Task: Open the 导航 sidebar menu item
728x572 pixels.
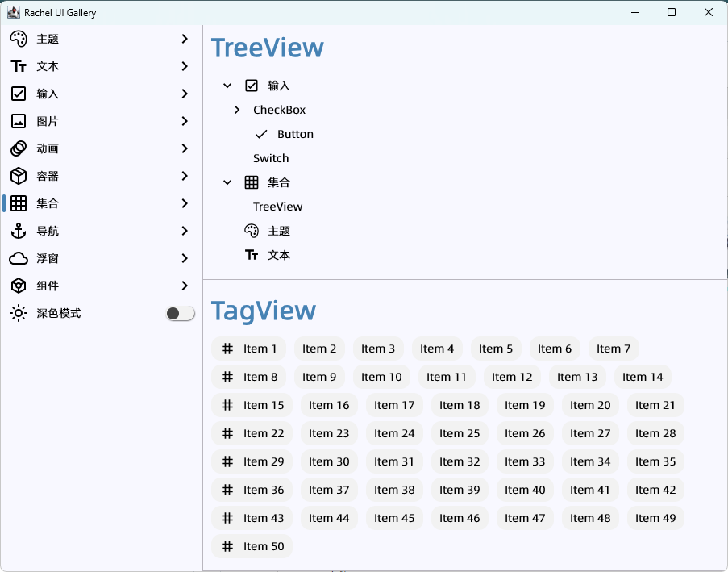Action: [x=102, y=231]
